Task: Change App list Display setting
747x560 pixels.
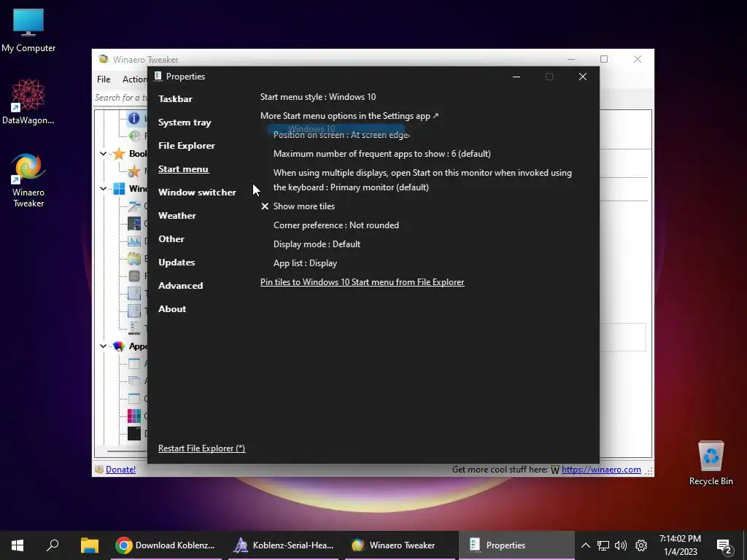Action: point(305,263)
